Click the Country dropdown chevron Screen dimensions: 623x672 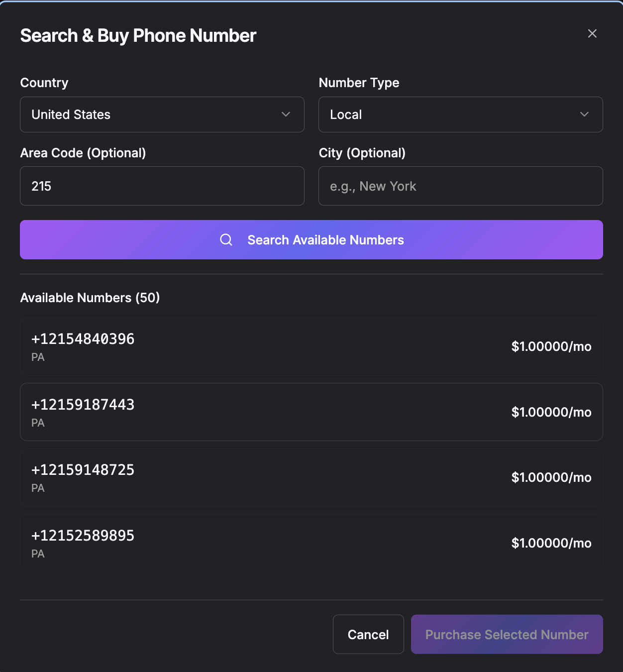coord(286,114)
